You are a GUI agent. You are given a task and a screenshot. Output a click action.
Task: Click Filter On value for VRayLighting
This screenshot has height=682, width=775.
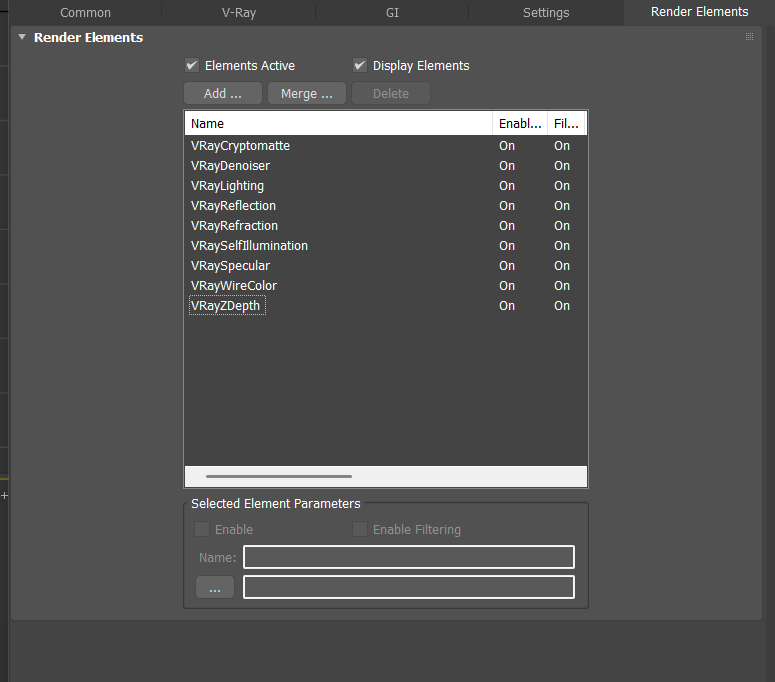coord(561,186)
